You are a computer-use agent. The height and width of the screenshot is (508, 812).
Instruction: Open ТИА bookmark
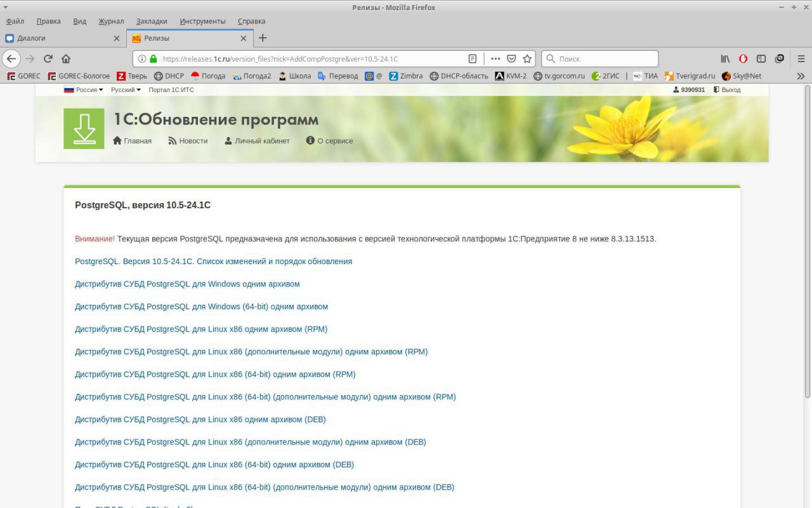(645, 76)
